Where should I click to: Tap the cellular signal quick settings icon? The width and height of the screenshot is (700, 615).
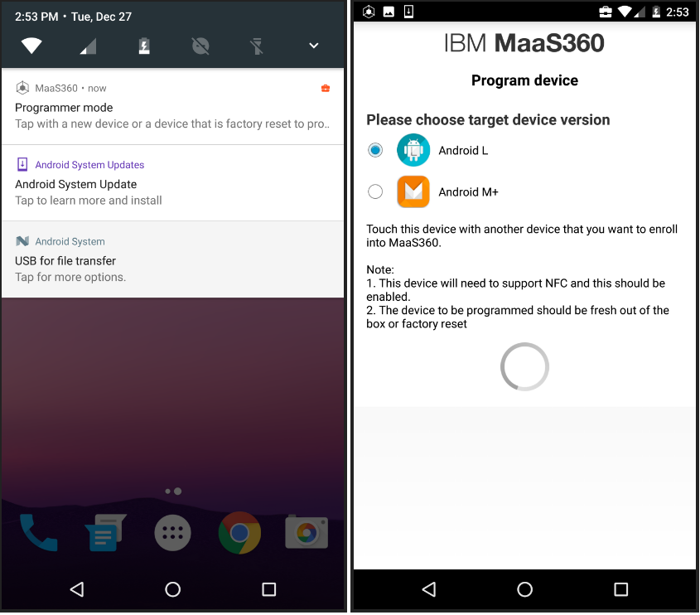pyautogui.click(x=88, y=46)
